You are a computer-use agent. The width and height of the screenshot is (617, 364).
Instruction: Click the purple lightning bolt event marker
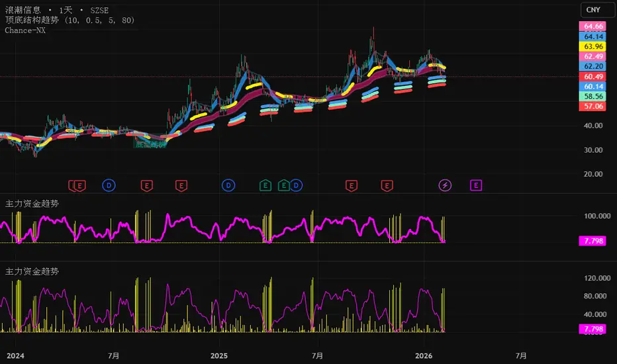(445, 185)
